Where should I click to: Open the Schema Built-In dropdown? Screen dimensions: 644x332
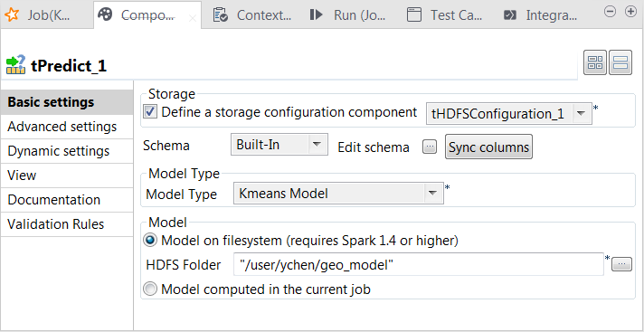coord(279,144)
